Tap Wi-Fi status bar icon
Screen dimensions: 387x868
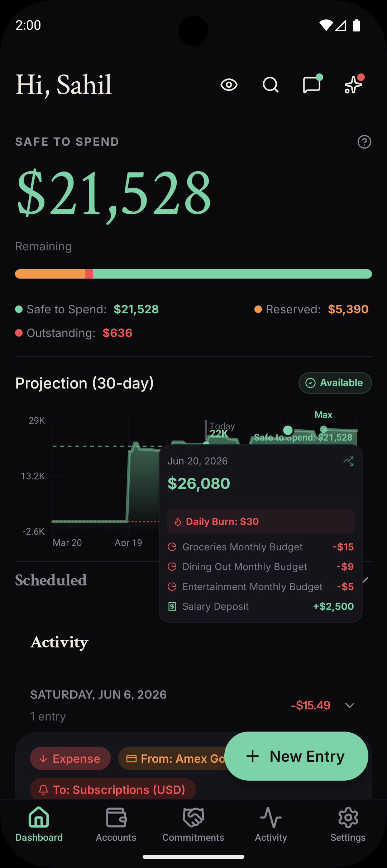326,25
